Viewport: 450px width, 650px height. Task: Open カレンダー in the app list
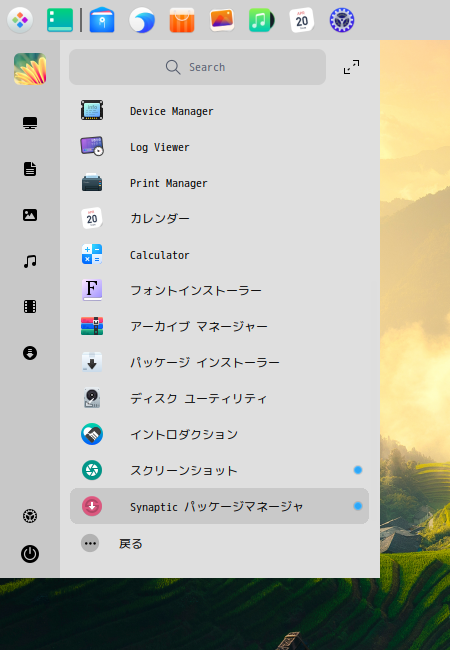pos(219,218)
